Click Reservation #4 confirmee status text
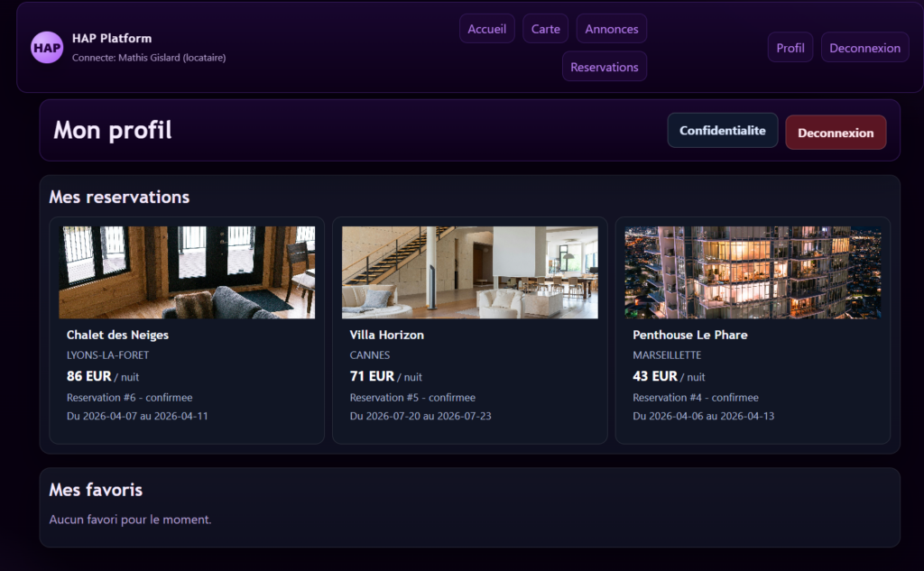Screen dimensions: 924x571 (695, 398)
